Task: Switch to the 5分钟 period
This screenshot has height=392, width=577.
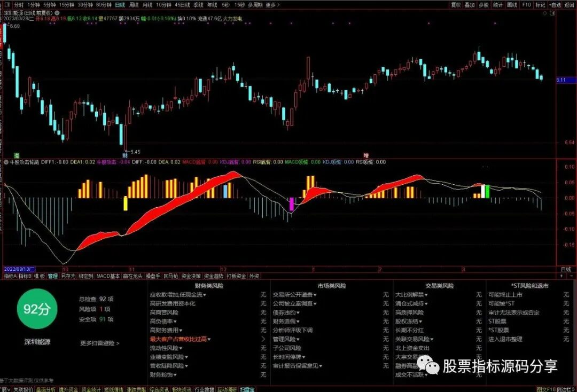Action: [x=49, y=5]
